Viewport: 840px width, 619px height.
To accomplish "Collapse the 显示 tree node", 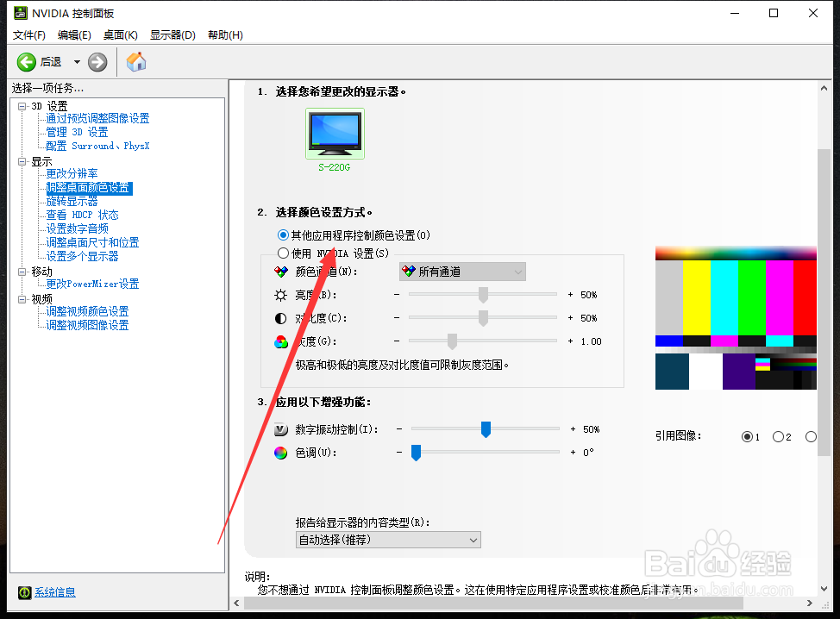I will pyautogui.click(x=22, y=161).
